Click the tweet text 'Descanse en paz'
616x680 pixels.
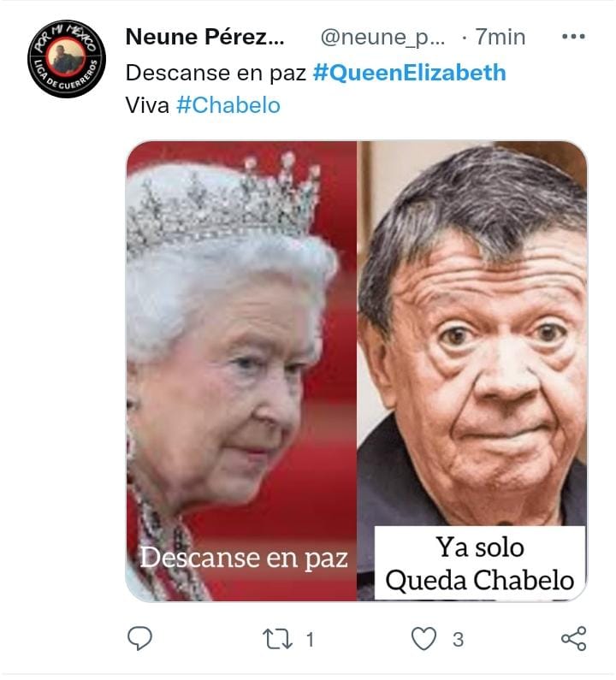coord(216,73)
